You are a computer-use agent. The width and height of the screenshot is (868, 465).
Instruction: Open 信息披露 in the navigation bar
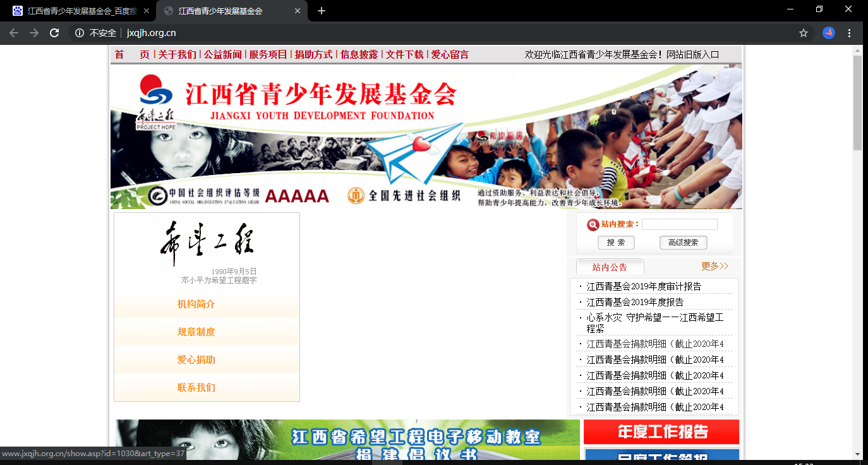click(x=359, y=55)
